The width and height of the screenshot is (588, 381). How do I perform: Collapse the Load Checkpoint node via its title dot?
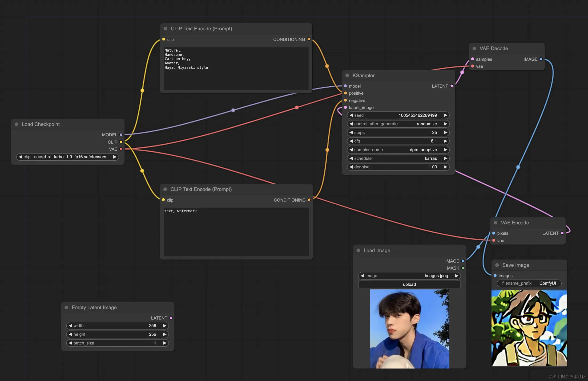click(16, 124)
